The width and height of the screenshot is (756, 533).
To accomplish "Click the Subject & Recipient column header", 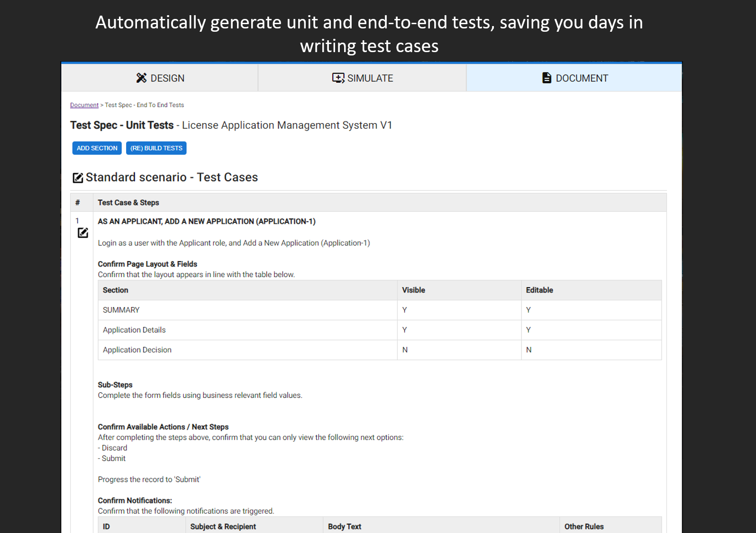I will pos(223,526).
